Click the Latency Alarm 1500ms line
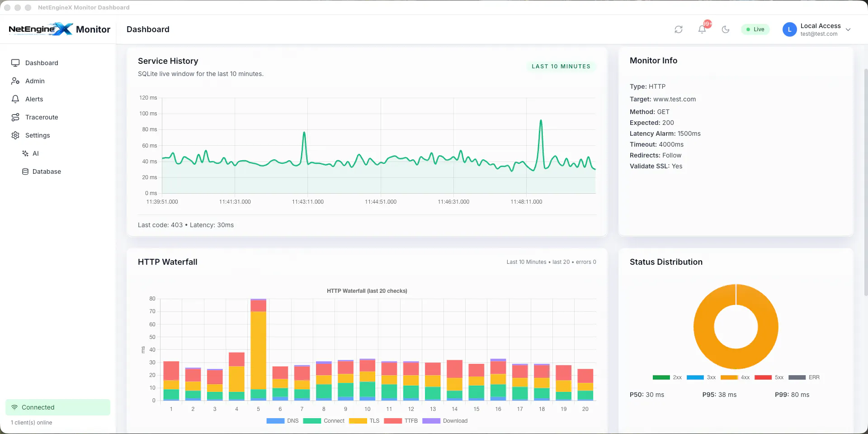This screenshot has width=868, height=434. coord(665,134)
